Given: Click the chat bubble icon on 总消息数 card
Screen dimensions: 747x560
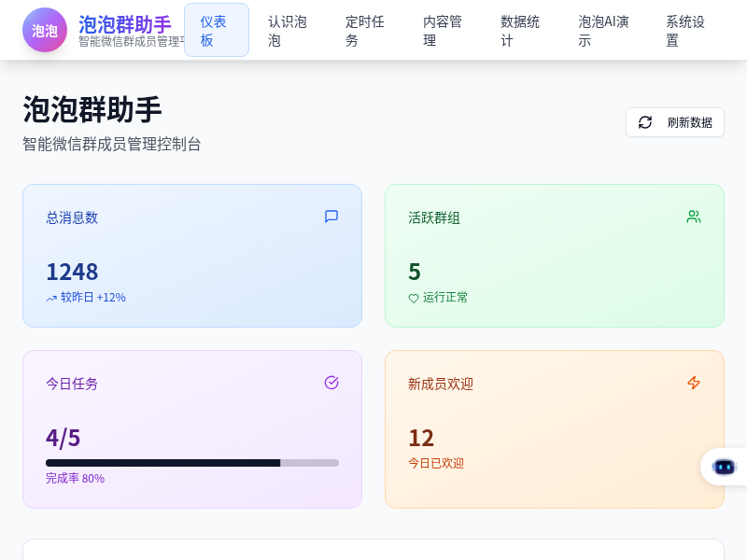Looking at the screenshot, I should point(331,217).
